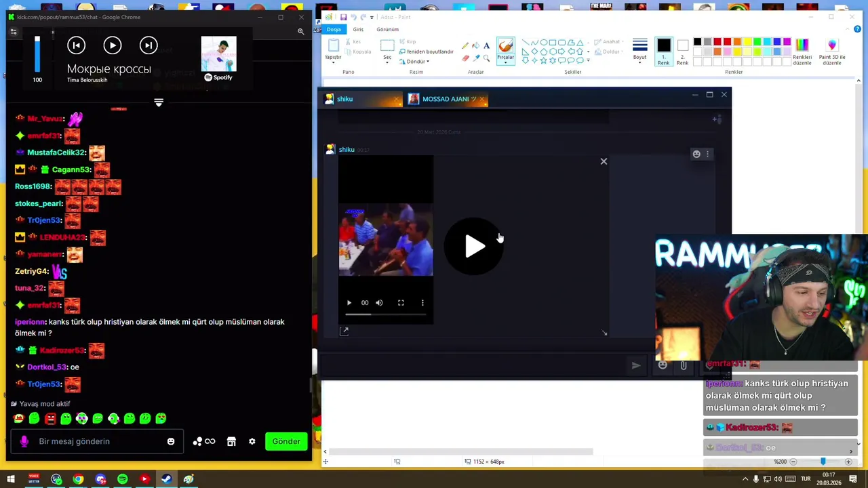Open Google Chrome from the taskbar
This screenshot has height=488, width=868.
pyautogui.click(x=78, y=479)
